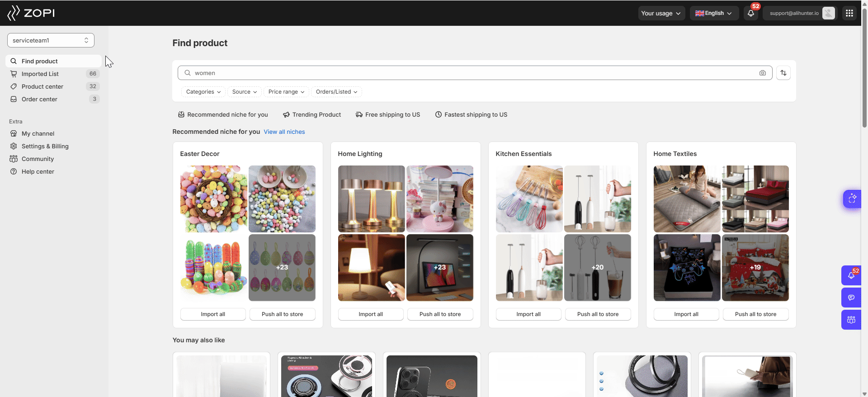Open the serviceteam1 store selector

pos(51,40)
